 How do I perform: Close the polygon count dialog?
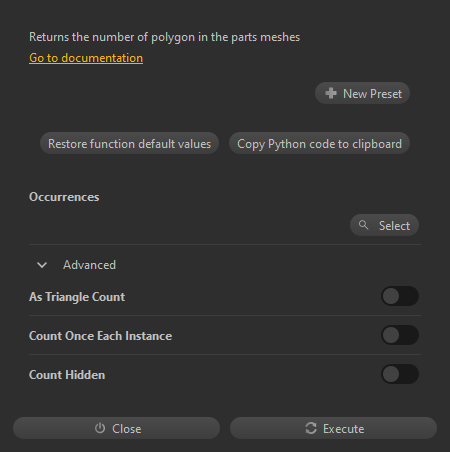coord(116,428)
